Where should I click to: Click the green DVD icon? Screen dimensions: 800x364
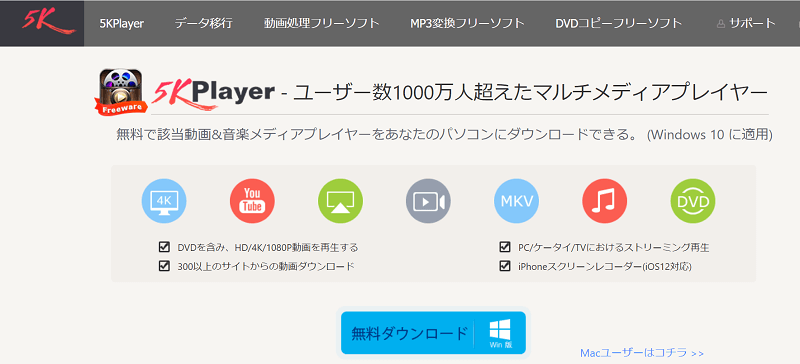pyautogui.click(x=693, y=201)
